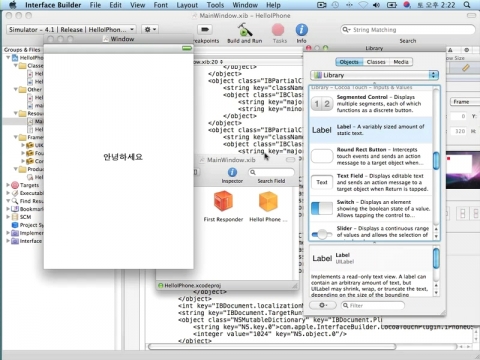Collapse the Resources folder
The width and height of the screenshot is (480, 360).
click(x=16, y=113)
